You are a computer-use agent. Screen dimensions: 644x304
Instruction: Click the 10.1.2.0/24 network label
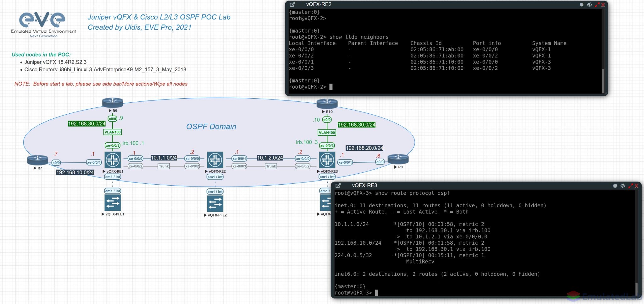(270, 158)
